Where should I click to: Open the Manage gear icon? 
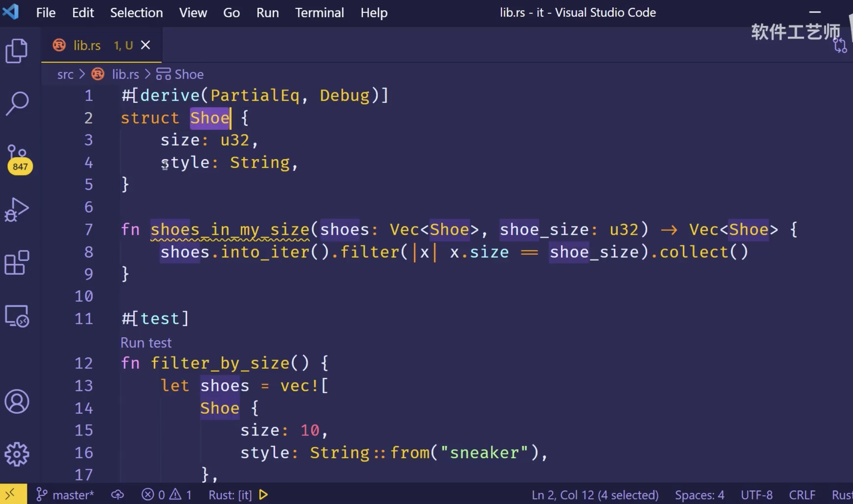click(x=17, y=454)
